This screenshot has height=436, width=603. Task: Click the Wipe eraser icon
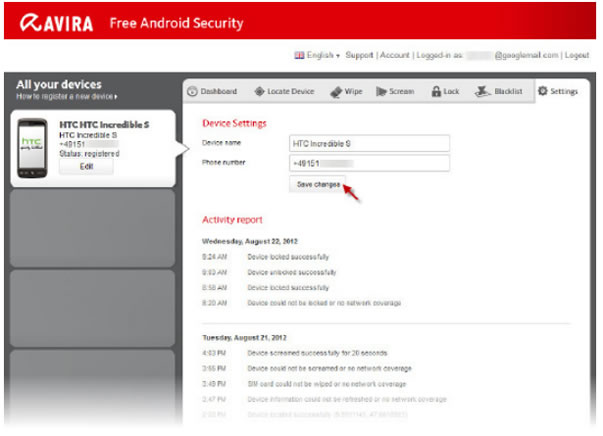[x=336, y=92]
